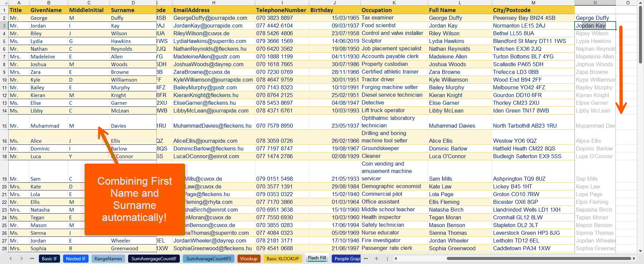Click the Occupation header cell

(394, 10)
